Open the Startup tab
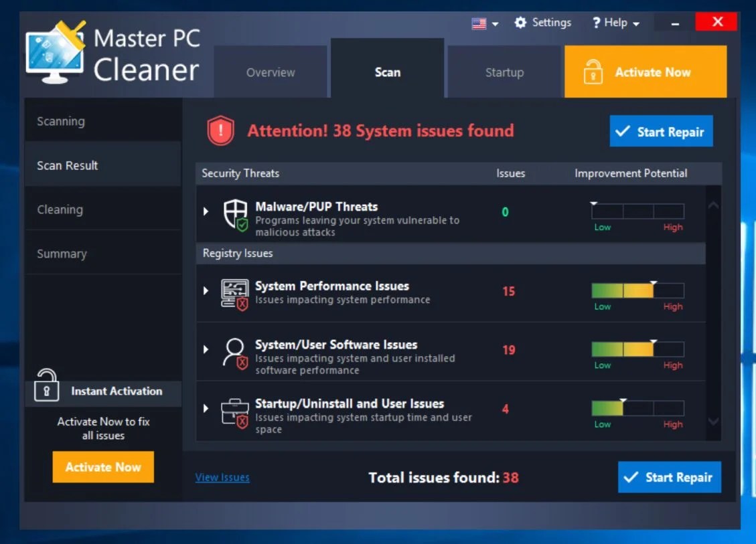 [504, 72]
